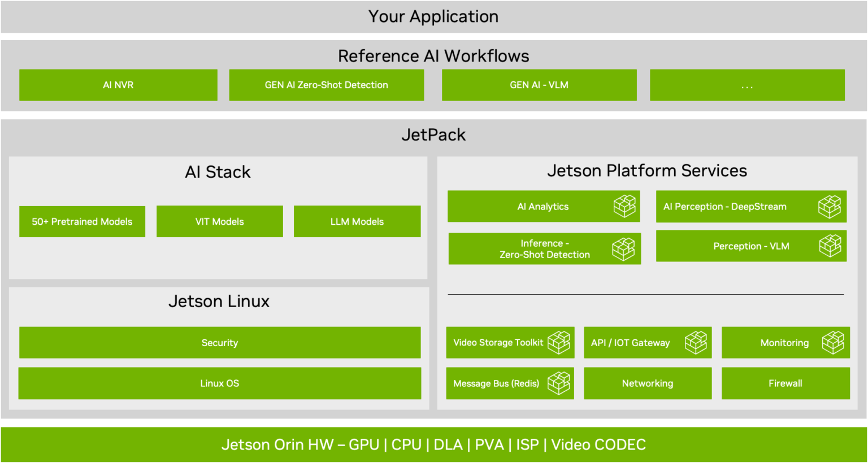Select the 50+ Pretrained Models block

pos(82,221)
